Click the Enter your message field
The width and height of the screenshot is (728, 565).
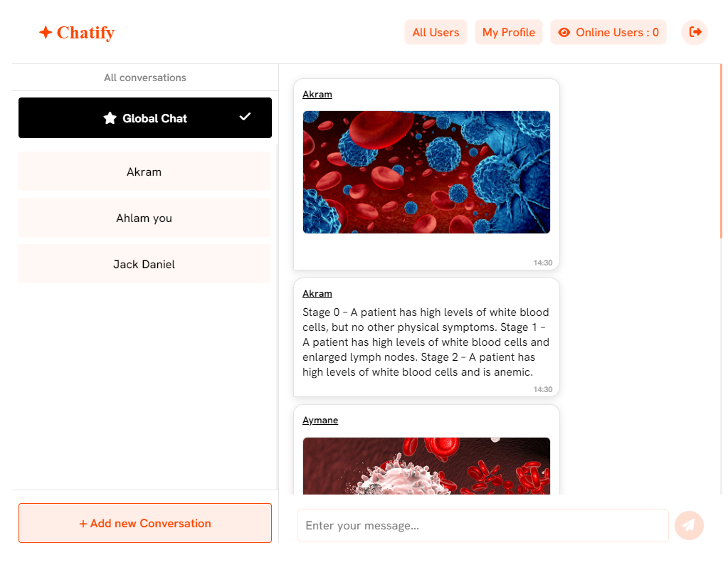tap(483, 526)
